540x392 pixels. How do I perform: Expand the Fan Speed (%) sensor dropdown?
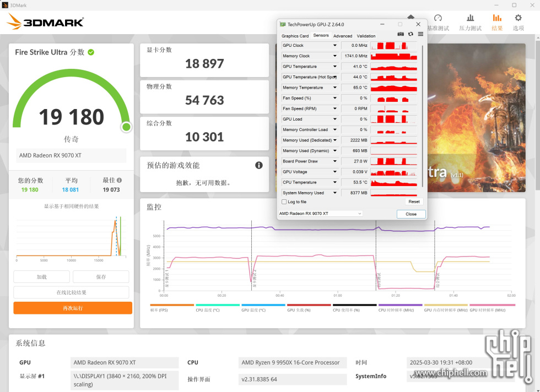coord(335,98)
